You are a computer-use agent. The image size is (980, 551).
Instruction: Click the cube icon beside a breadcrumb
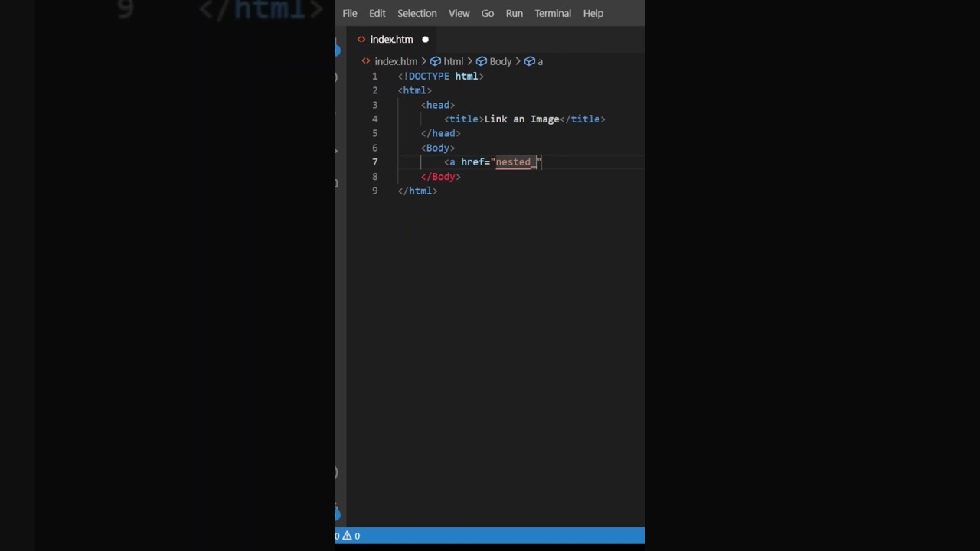(529, 61)
